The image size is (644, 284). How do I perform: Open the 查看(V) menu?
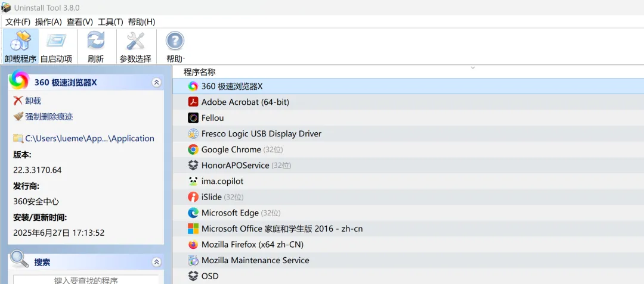coord(80,22)
